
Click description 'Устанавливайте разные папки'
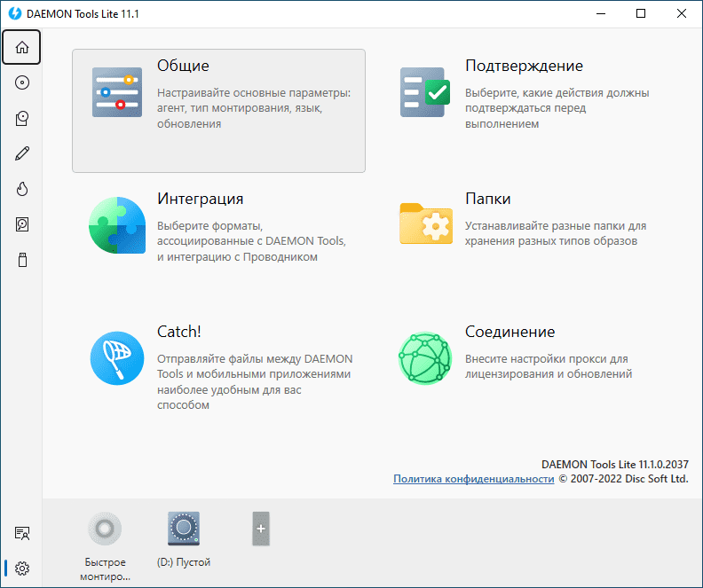pos(556,233)
